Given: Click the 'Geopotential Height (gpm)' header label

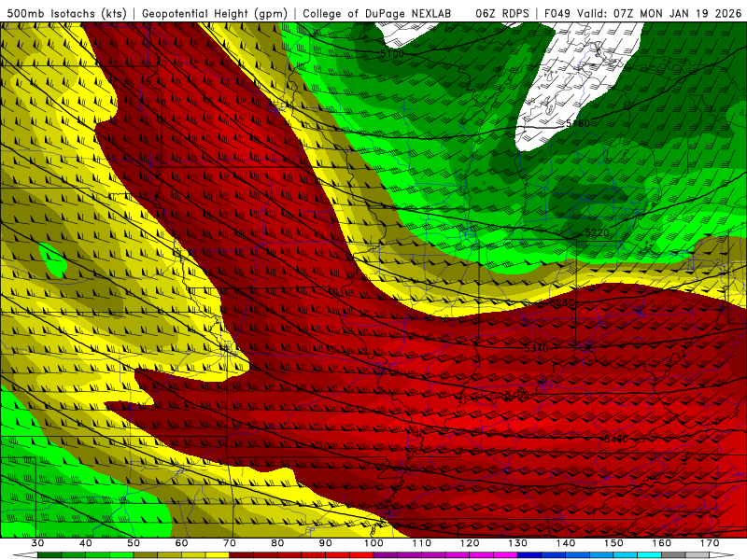Looking at the screenshot, I should (215, 14).
